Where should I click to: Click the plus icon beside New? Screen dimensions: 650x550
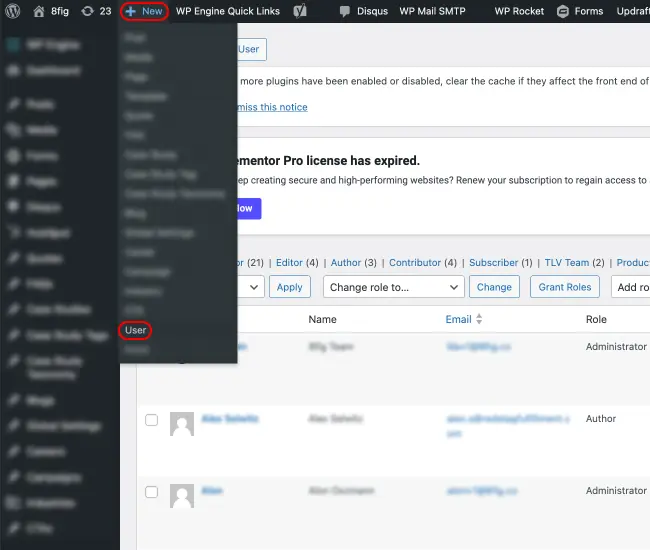point(131,11)
